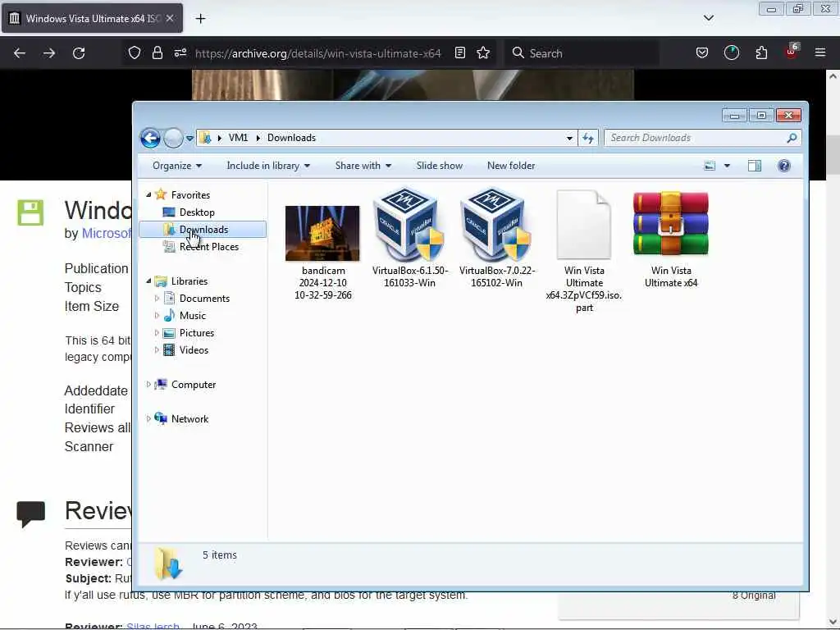Open a new browser tab
This screenshot has height=630, width=840.
coord(200,19)
